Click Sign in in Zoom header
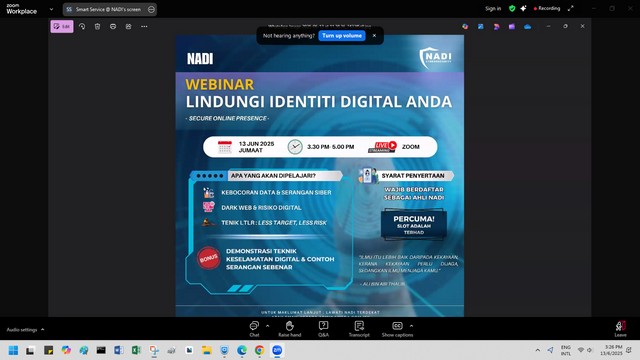The image size is (640, 360). 493,8
